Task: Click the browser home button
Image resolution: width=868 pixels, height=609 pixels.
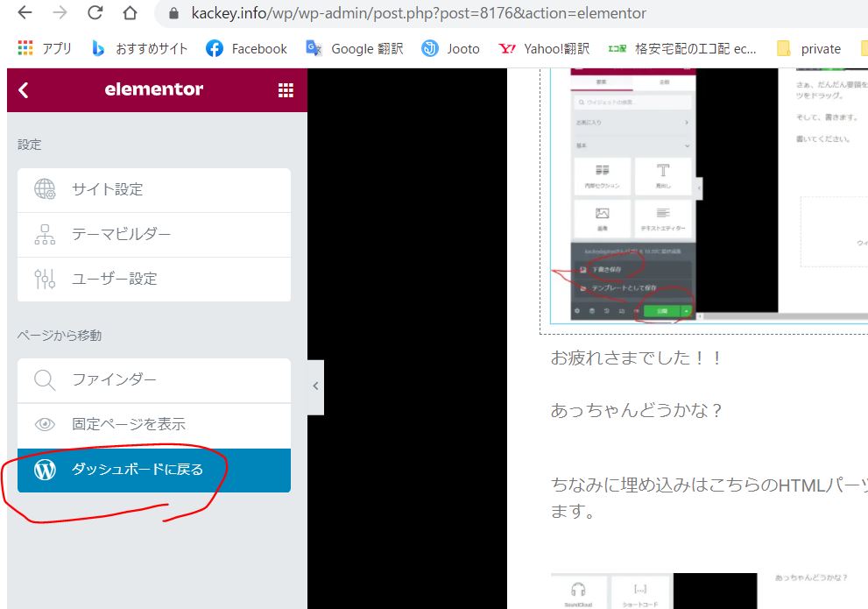Action: 130,13
